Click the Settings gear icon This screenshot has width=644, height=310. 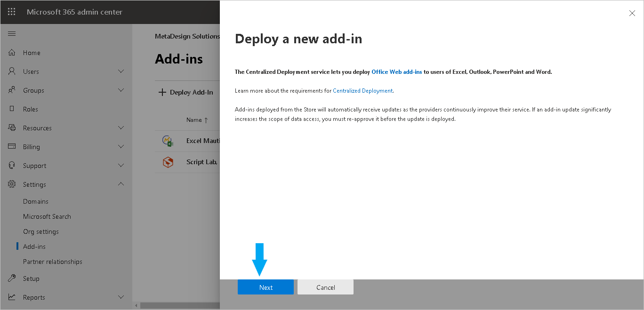point(12,184)
